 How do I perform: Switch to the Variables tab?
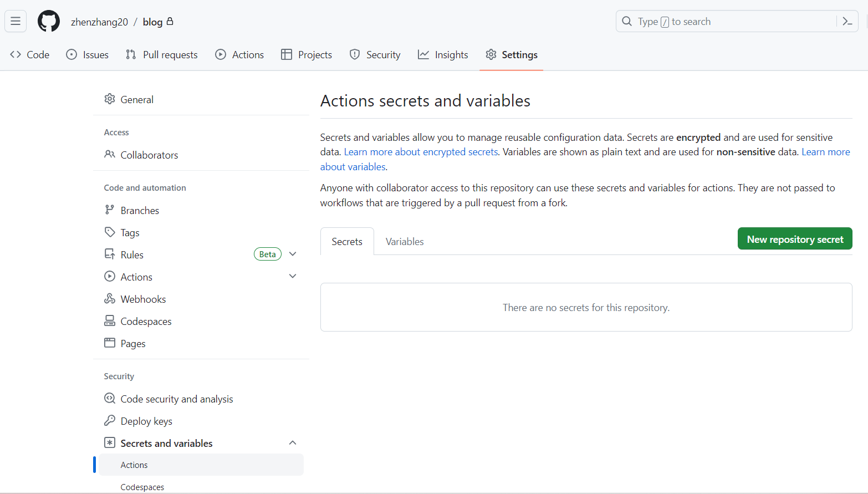pyautogui.click(x=405, y=242)
